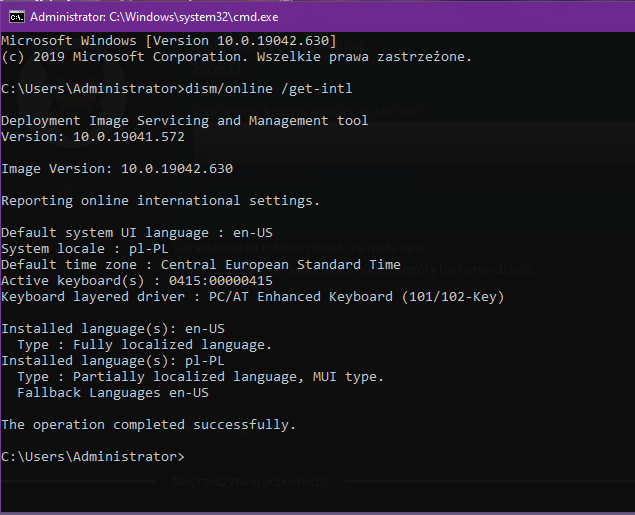Click the Administrator cmd.exe window title bar
The width and height of the screenshot is (635, 515).
(300, 16)
